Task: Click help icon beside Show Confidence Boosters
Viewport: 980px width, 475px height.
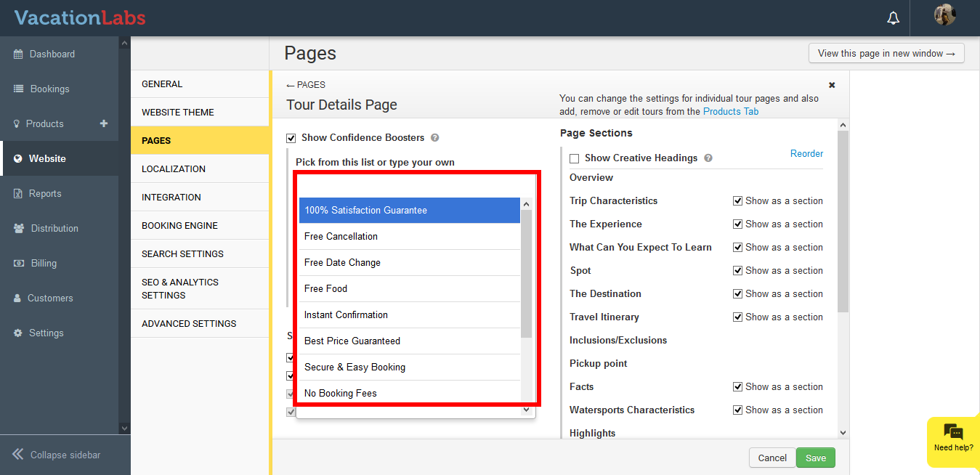Action: pos(434,138)
